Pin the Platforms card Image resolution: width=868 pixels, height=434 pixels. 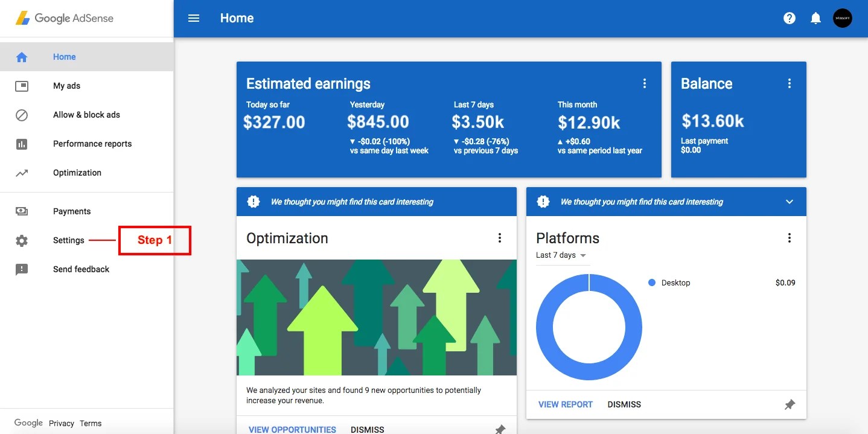pos(790,404)
